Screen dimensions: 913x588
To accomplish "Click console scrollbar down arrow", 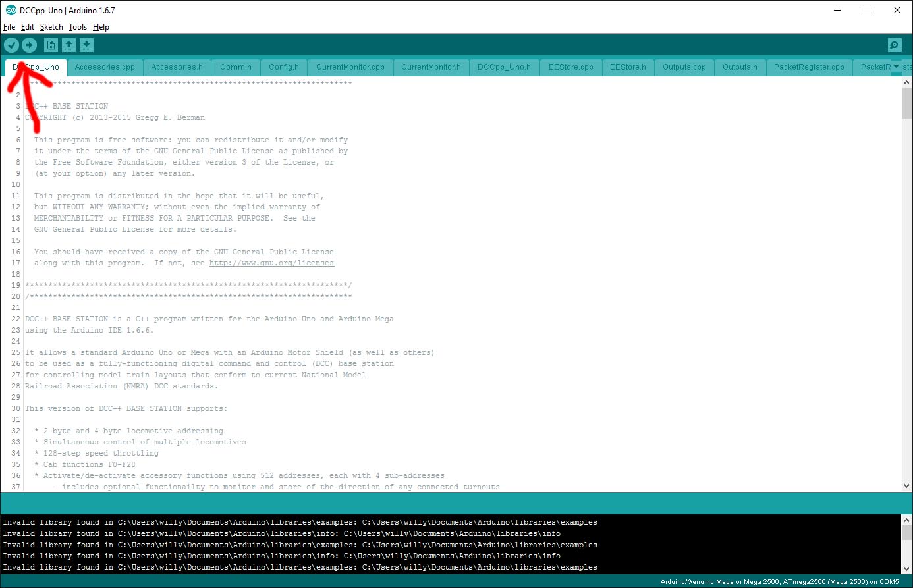I will (x=907, y=569).
